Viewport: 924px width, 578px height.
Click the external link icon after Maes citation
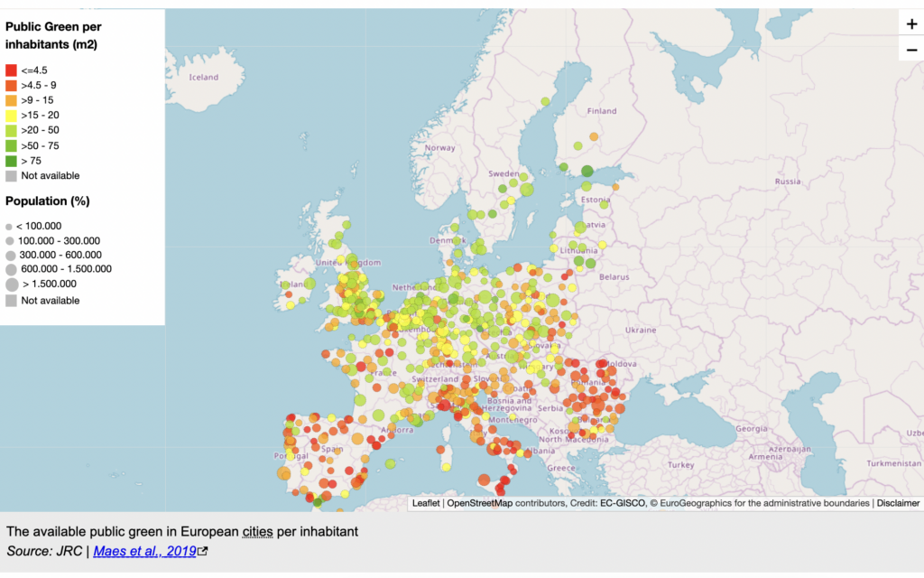pos(203,551)
